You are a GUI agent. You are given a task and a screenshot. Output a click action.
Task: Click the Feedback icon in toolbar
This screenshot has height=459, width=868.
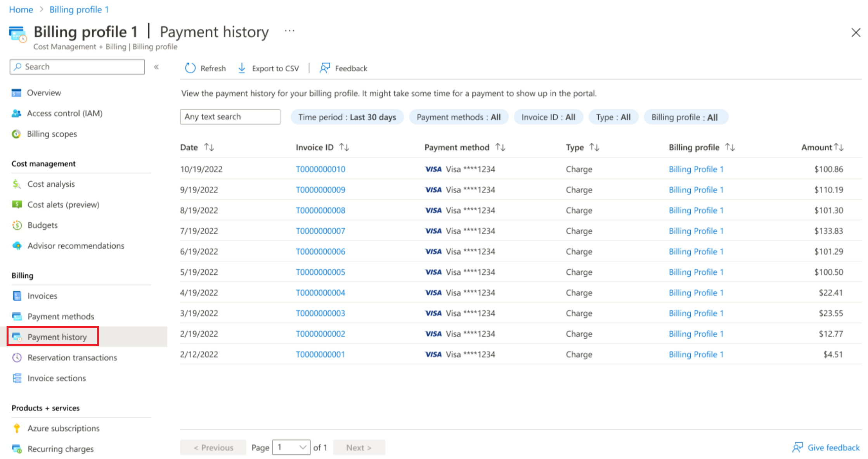click(324, 68)
